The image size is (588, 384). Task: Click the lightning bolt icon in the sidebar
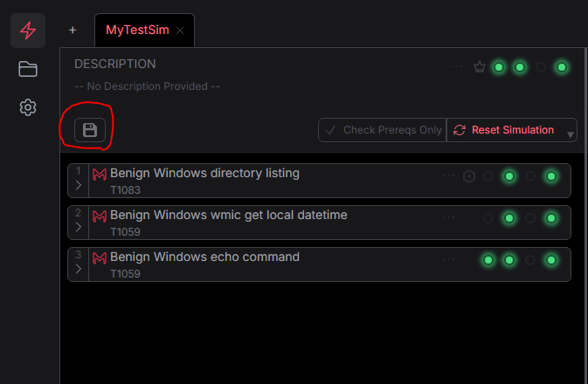click(28, 31)
